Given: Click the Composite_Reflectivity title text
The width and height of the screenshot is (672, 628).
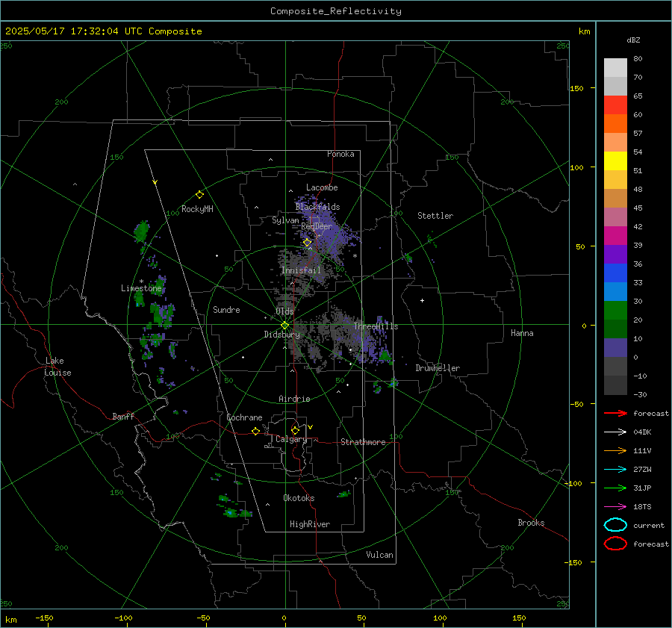Looking at the screenshot, I should pyautogui.click(x=336, y=11).
